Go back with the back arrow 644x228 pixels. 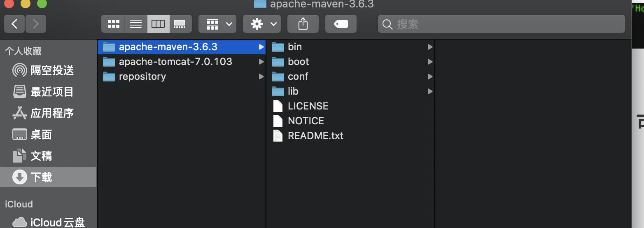15,24
